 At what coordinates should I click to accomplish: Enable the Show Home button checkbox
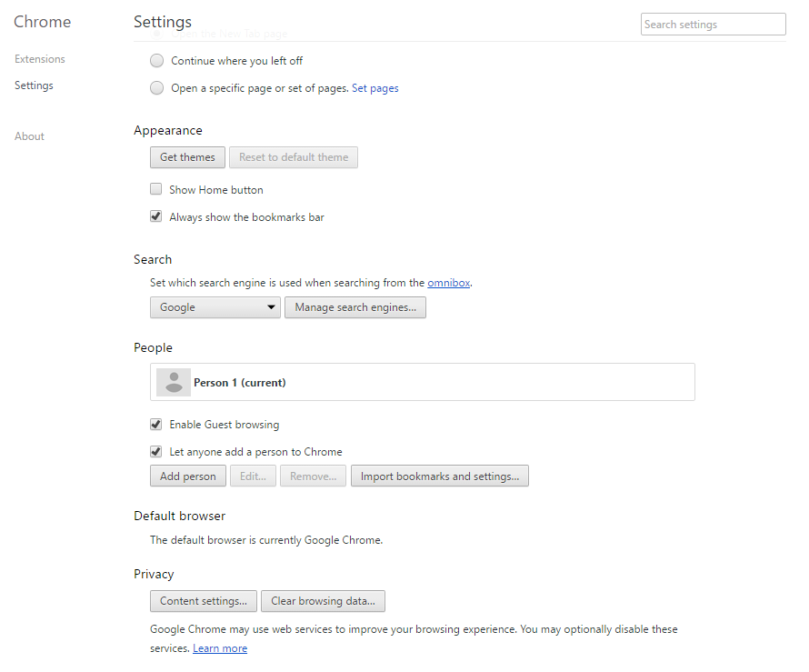point(155,189)
